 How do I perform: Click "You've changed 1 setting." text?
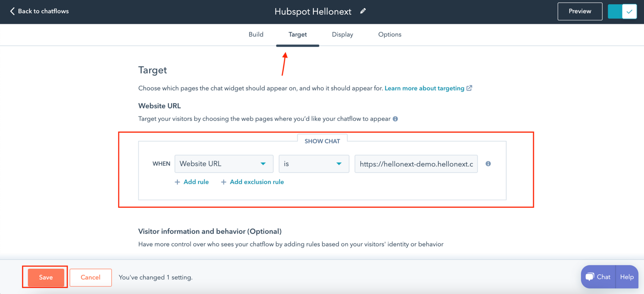click(155, 277)
